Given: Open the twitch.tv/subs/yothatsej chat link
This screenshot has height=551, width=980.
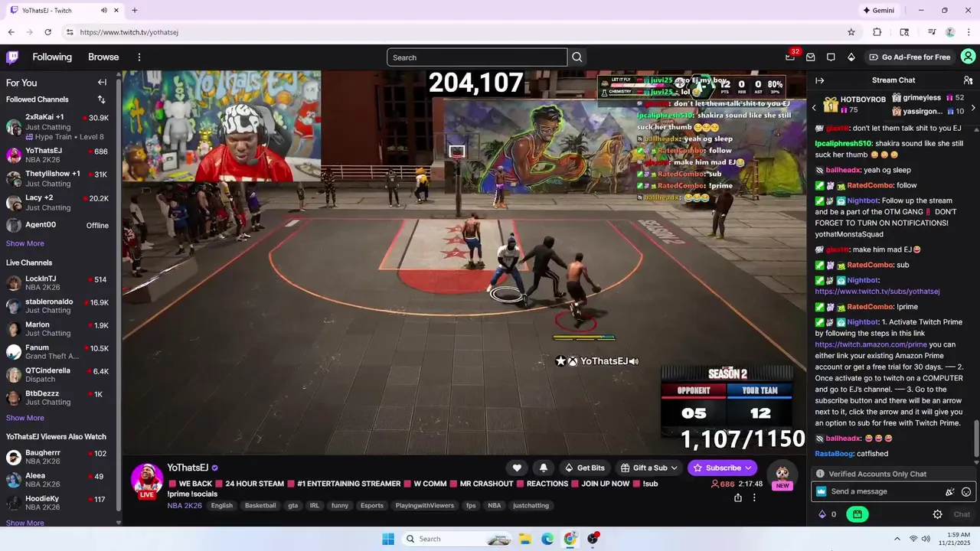Looking at the screenshot, I should 877,292.
